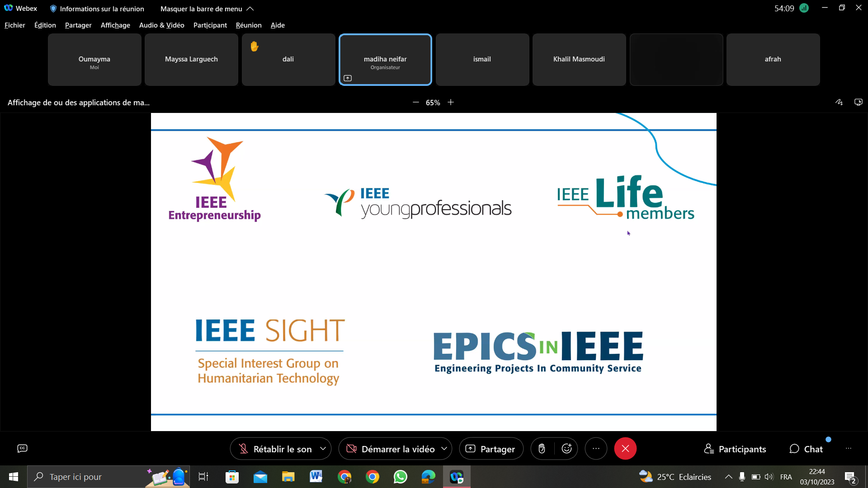Open Chrome profile icon in taskbar
This screenshot has height=488, width=868.
coord(344,477)
